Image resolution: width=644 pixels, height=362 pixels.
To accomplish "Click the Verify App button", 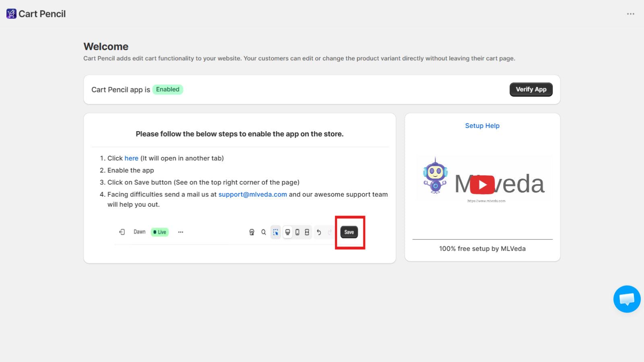I will point(531,89).
